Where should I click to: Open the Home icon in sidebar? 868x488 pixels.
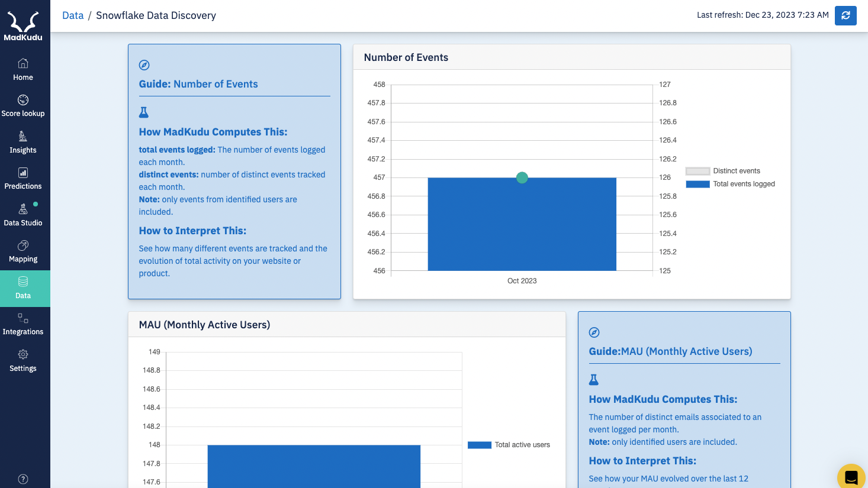[23, 63]
